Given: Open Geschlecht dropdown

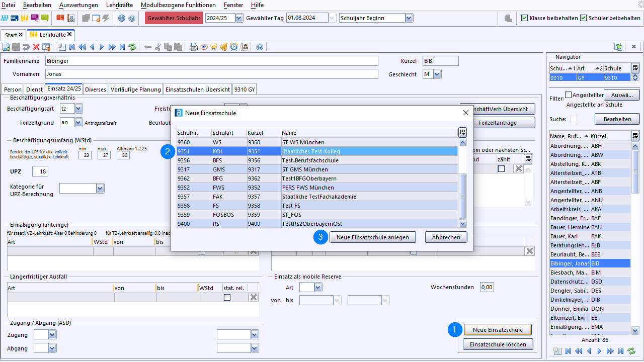Looking at the screenshot, I should click(437, 74).
